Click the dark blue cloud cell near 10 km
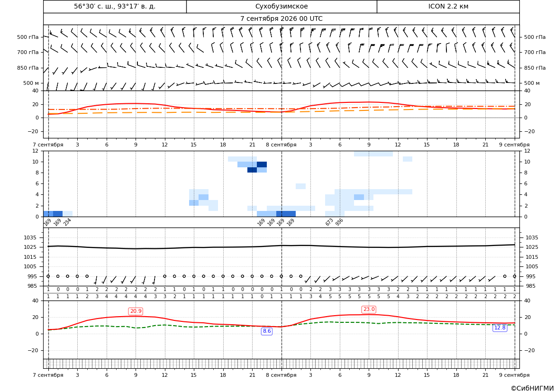 point(262,164)
